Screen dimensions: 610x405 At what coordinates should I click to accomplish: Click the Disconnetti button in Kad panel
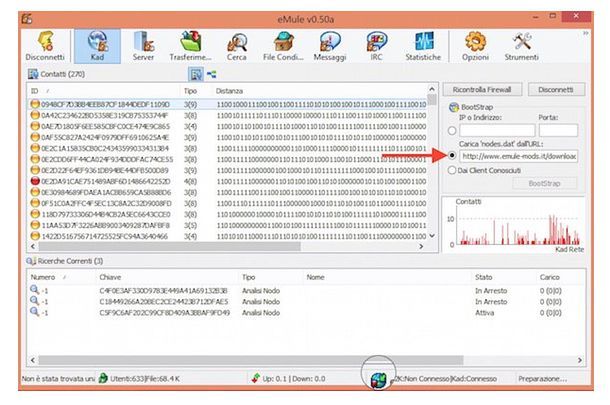click(x=556, y=90)
